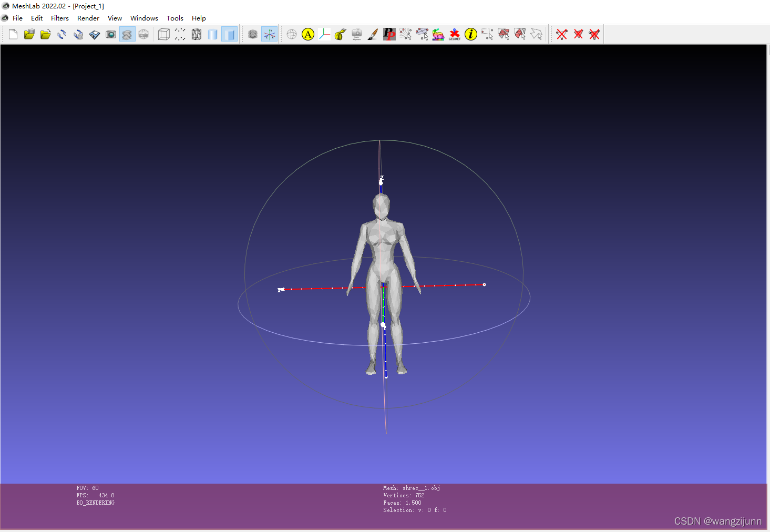Click the MeshLab eye icon in menu bar

[x=5, y=18]
